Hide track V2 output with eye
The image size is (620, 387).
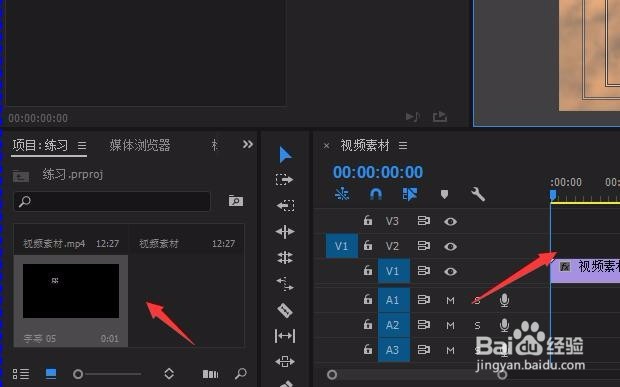(x=450, y=247)
